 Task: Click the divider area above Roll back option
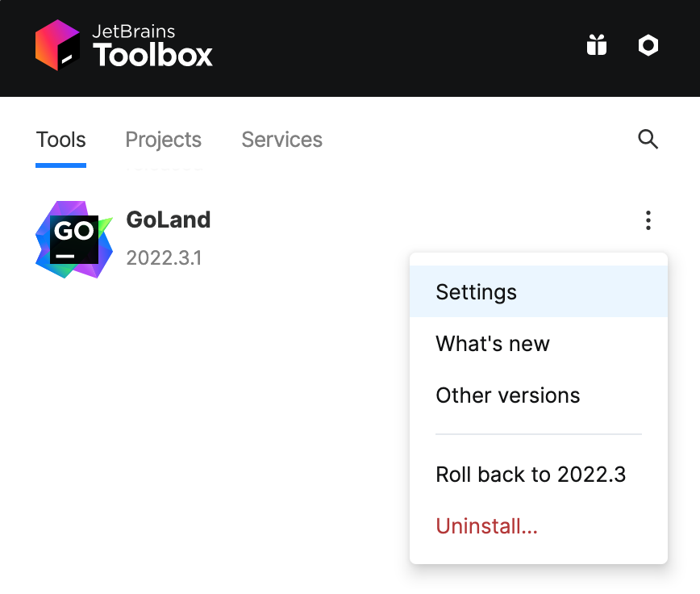coord(538,434)
